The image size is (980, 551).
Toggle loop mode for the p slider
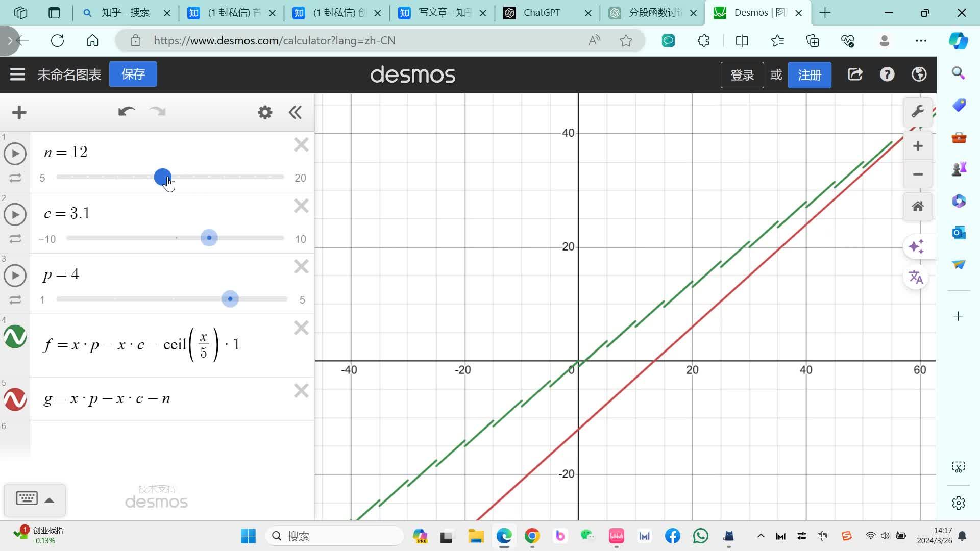coord(15,300)
